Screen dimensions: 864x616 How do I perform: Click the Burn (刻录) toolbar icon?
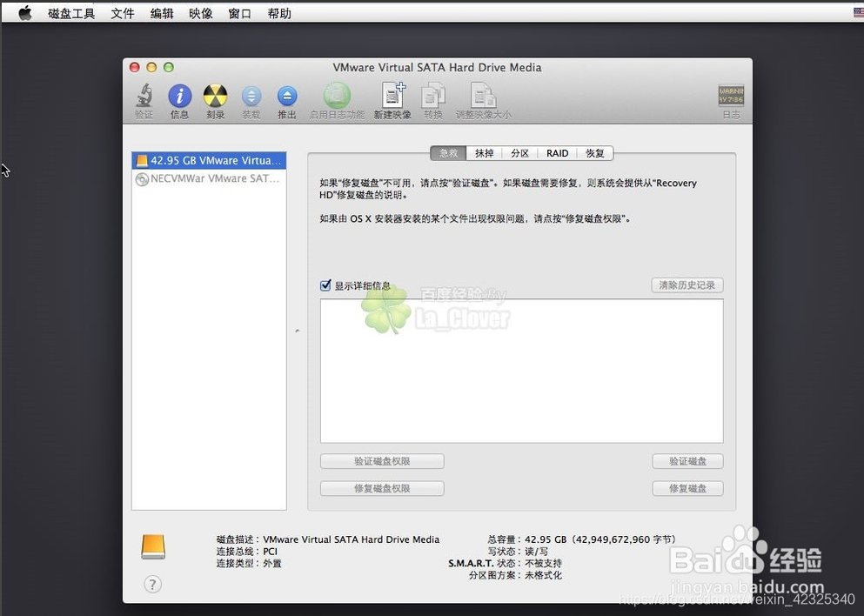[x=216, y=96]
